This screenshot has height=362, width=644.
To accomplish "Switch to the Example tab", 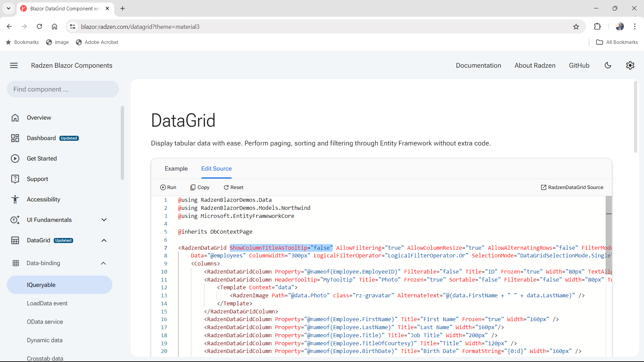I will click(176, 169).
